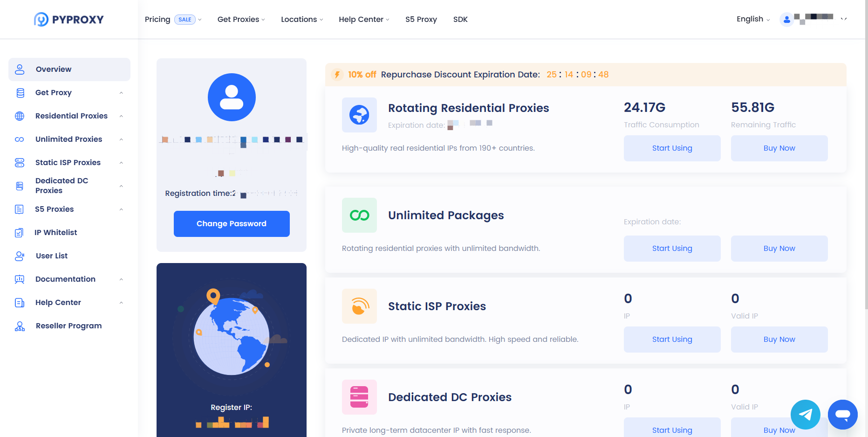Click the Unlimited Proxies infinity icon

20,139
